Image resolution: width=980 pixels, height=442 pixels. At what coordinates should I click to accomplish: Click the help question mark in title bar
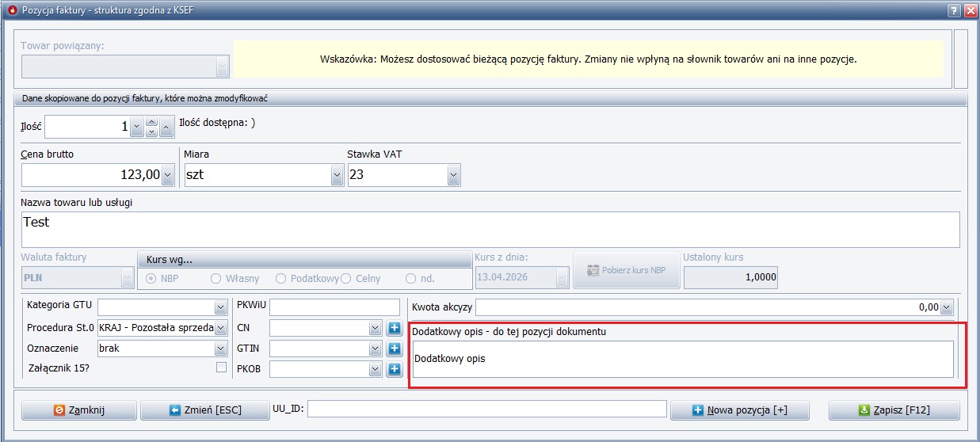coord(955,10)
